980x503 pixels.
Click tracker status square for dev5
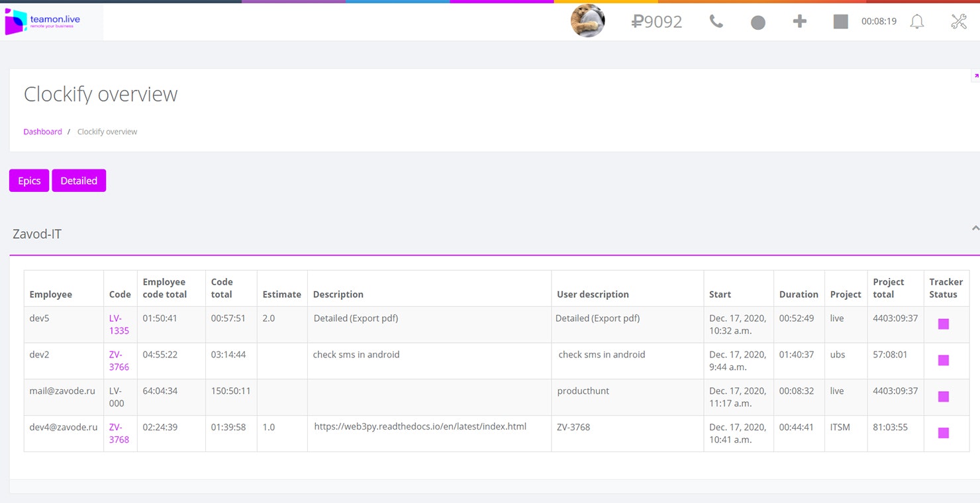(x=944, y=324)
